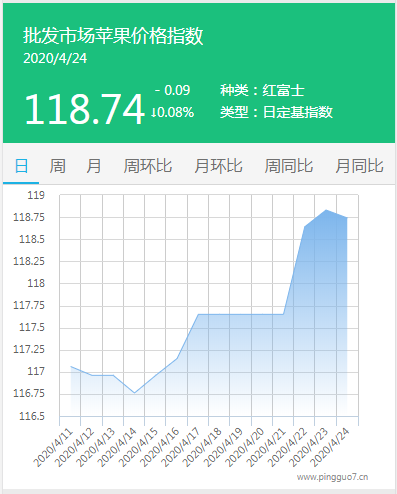The image size is (397, 494).
Task: Click the last data point at 2020/4/24
Action: (347, 218)
